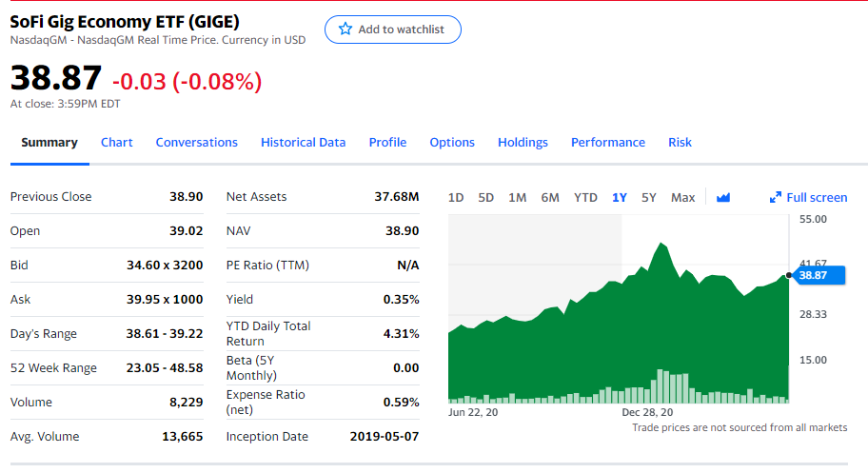Select the 1Y chart range
Viewport: 868px width, 473px height.
(x=620, y=198)
